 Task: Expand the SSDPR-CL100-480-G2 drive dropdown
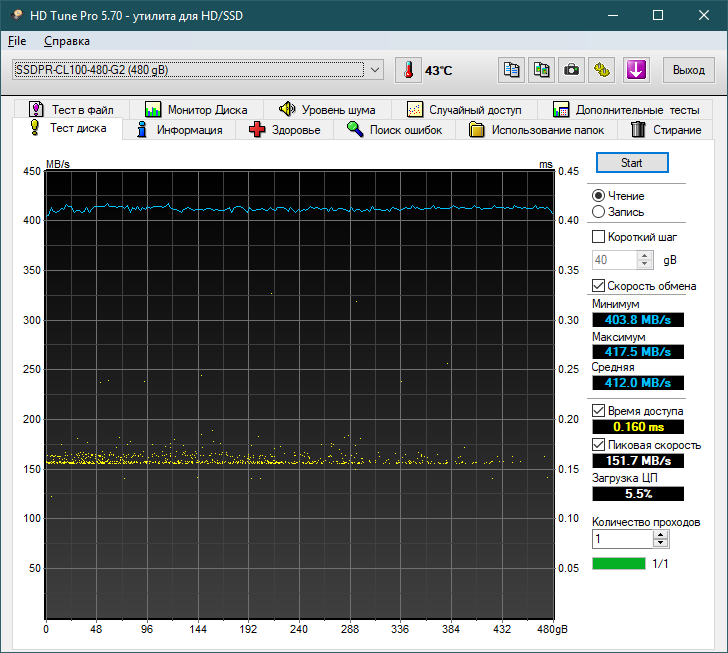375,70
